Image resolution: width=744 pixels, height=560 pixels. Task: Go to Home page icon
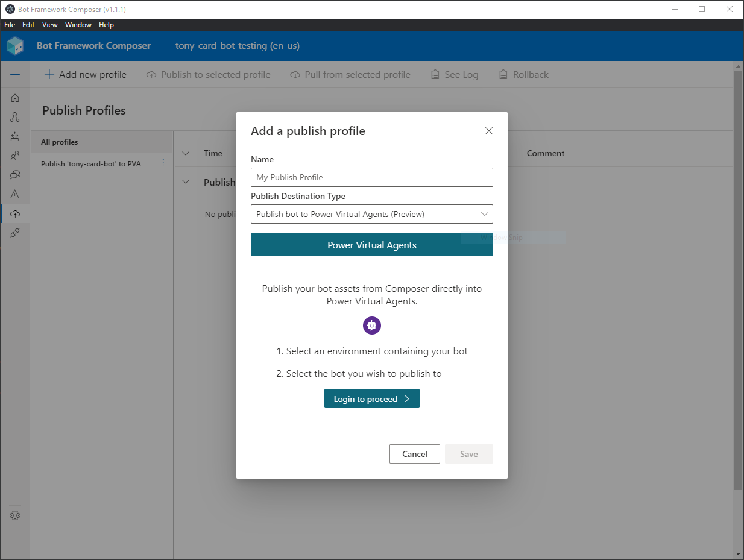(x=15, y=98)
